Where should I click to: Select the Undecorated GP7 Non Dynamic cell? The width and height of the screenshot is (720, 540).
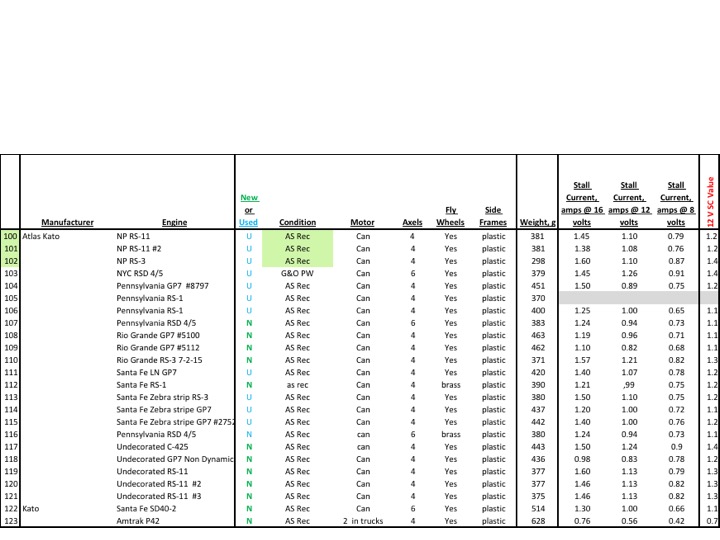click(175, 459)
